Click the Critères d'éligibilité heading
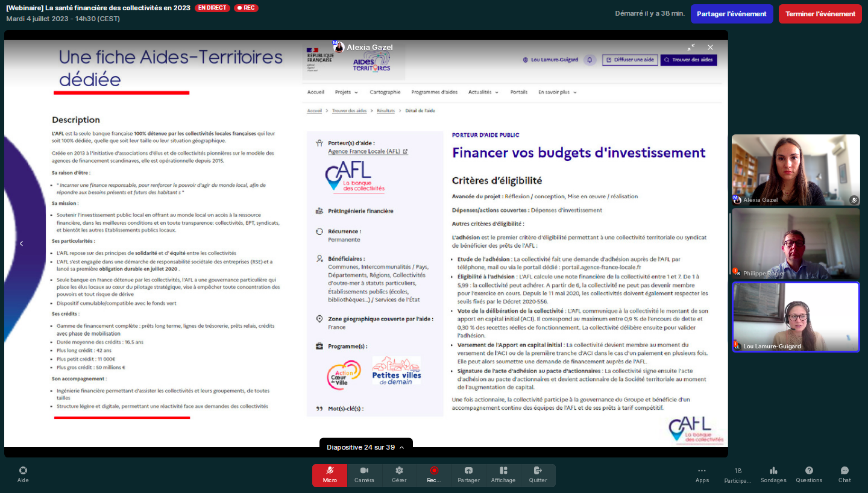Image resolution: width=868 pixels, height=493 pixels. 497,180
